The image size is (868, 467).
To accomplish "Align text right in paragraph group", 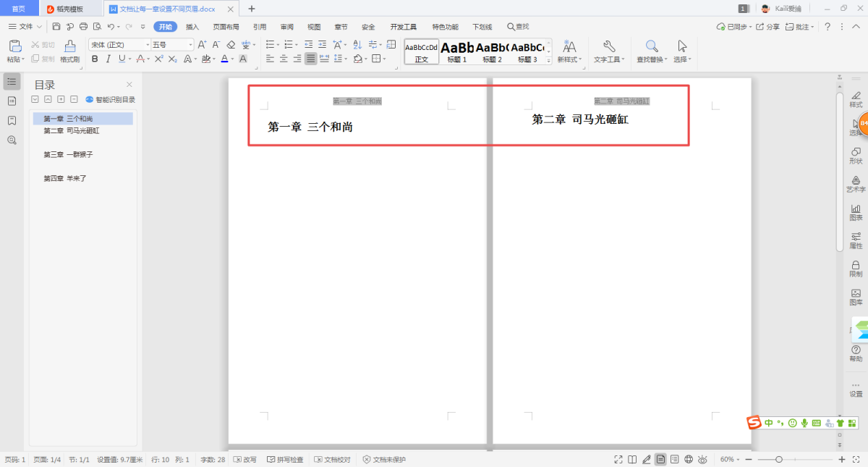I will click(297, 59).
